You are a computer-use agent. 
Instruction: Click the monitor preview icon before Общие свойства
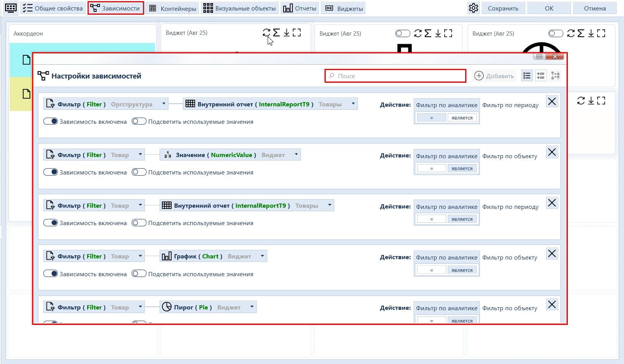click(x=11, y=8)
